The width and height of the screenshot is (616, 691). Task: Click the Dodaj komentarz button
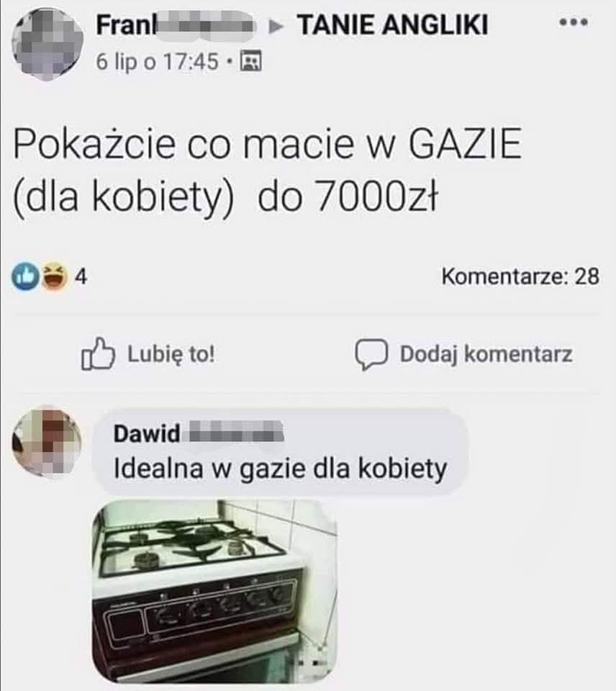click(464, 354)
